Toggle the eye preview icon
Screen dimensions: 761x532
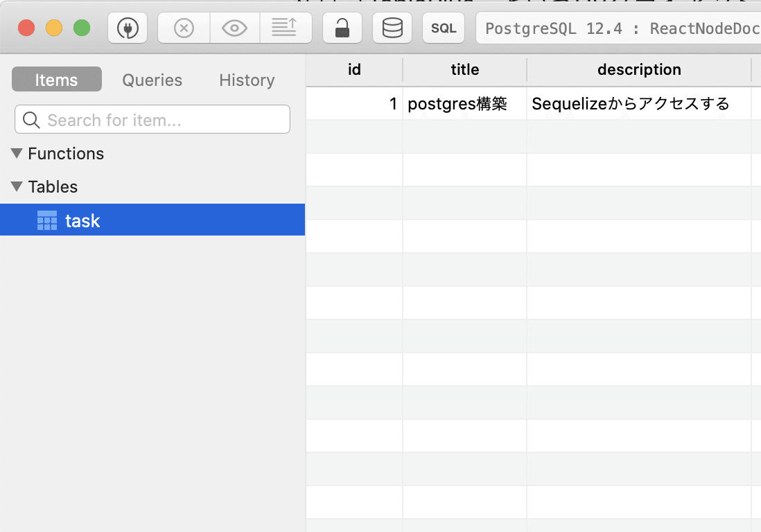[x=235, y=28]
